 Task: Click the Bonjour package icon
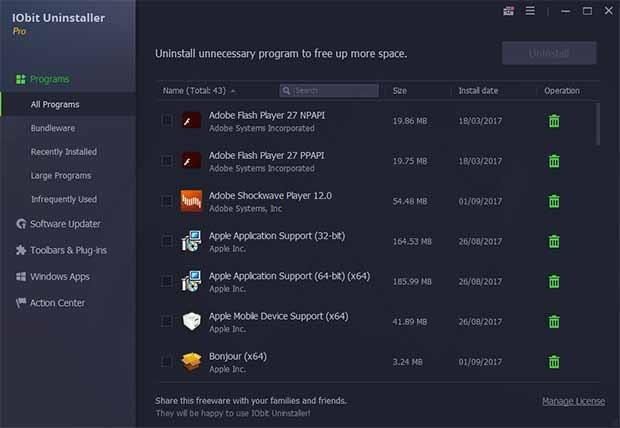191,362
